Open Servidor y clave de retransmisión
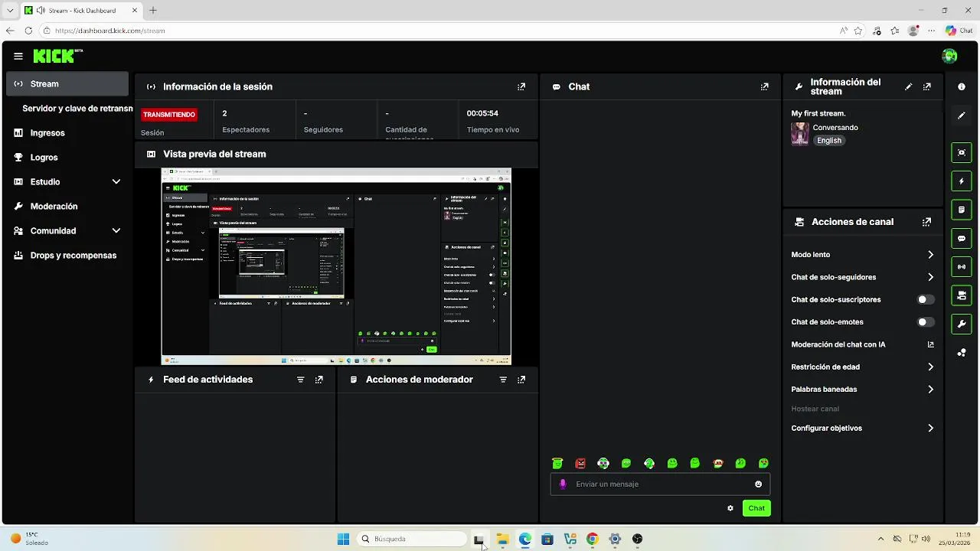This screenshot has height=551, width=980. [77, 109]
